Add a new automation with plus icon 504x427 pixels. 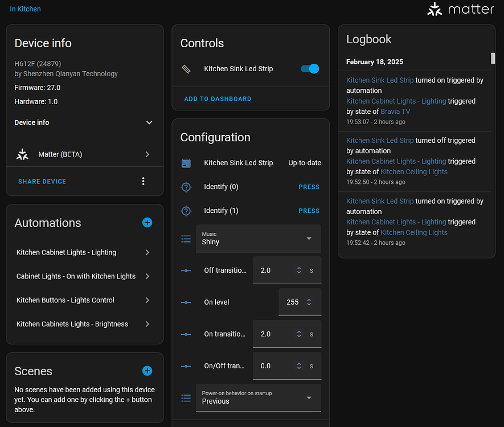(x=147, y=223)
